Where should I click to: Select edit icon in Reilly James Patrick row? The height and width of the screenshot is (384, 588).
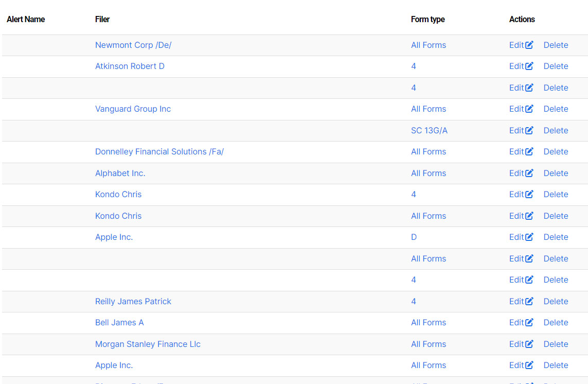coord(529,301)
